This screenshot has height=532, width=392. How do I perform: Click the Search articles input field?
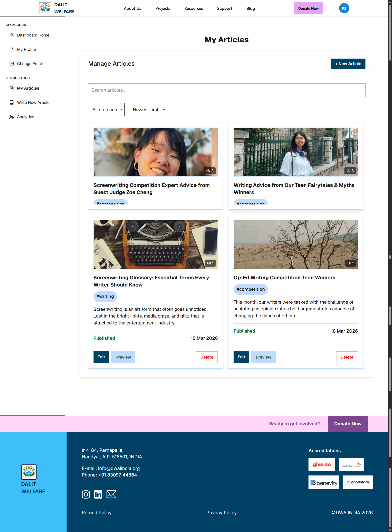226,90
